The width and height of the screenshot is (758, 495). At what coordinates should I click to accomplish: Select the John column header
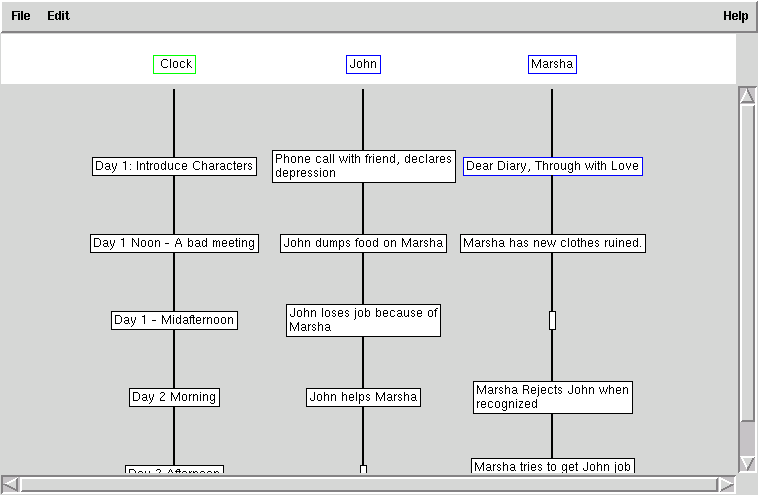[x=363, y=64]
